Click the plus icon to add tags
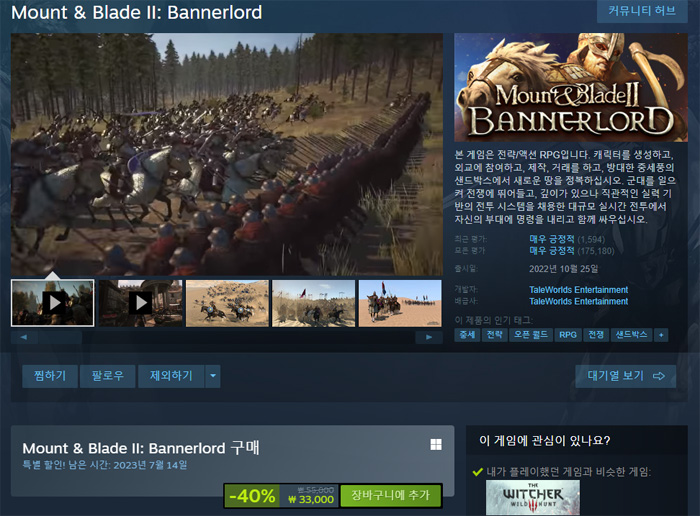The image size is (700, 516). [661, 335]
